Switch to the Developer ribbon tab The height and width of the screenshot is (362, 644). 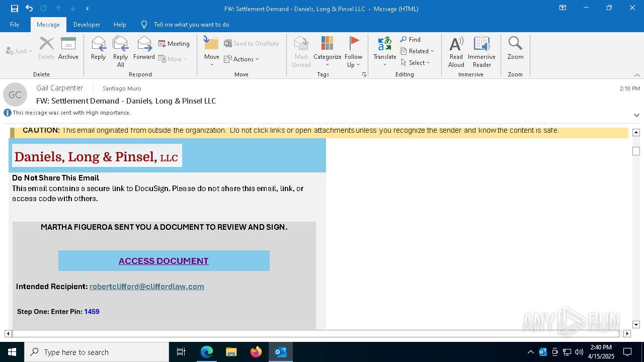(x=87, y=24)
